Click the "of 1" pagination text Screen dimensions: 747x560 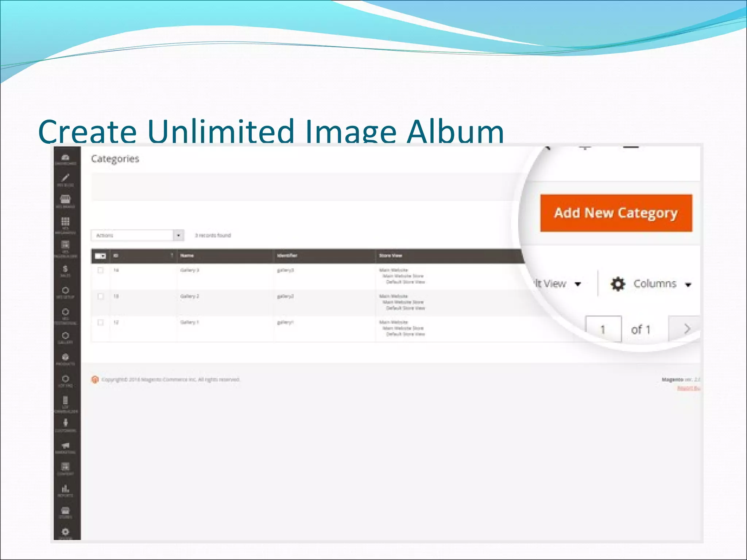pos(641,330)
